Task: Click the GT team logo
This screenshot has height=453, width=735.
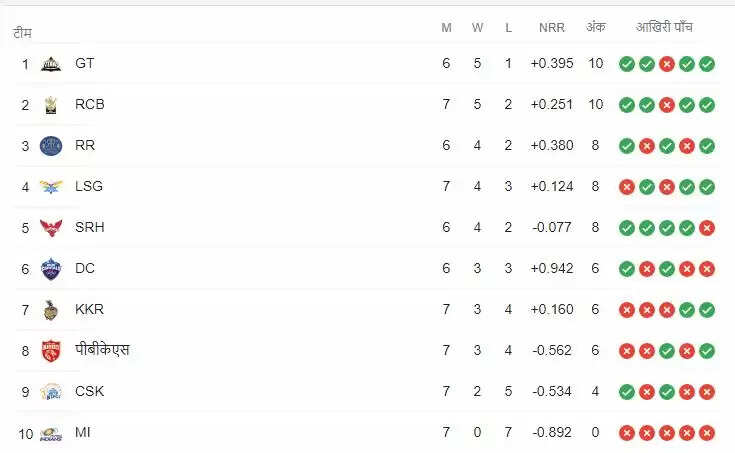Action: click(x=51, y=63)
